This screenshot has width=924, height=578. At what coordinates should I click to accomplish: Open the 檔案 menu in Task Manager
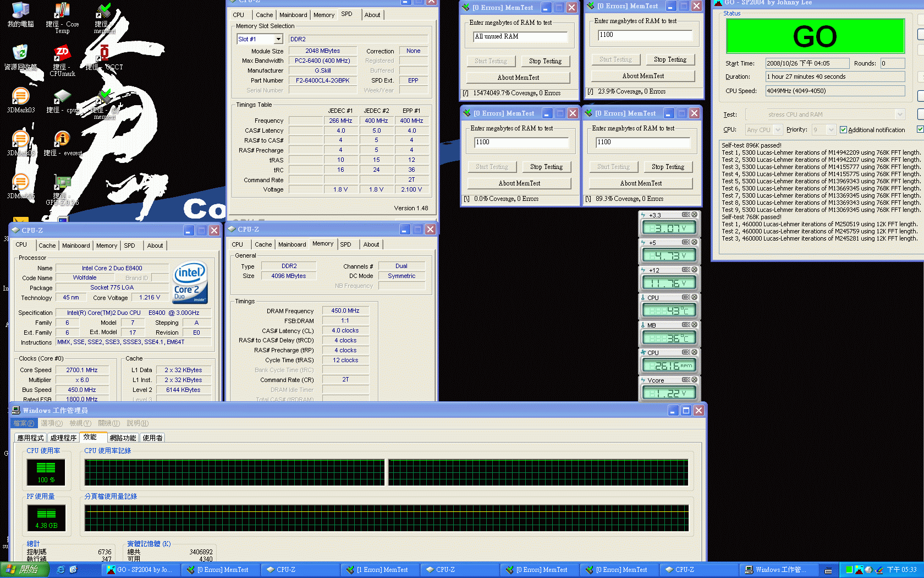(24, 423)
